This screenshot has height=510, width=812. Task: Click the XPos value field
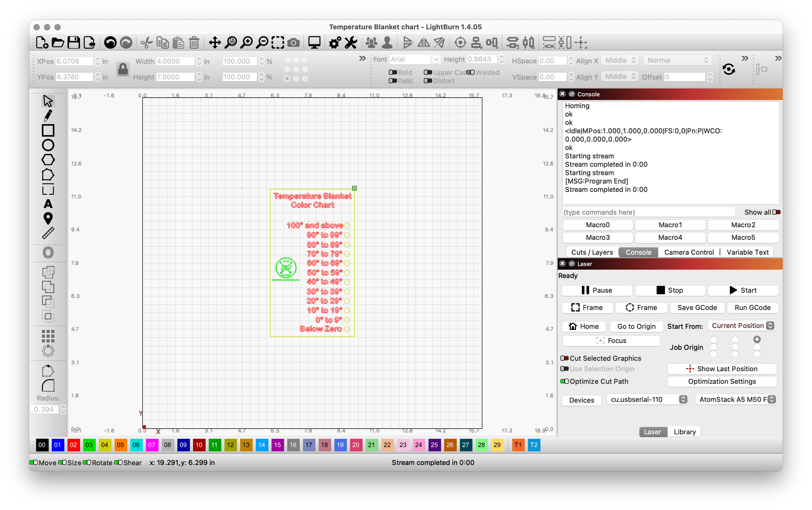[x=74, y=61]
